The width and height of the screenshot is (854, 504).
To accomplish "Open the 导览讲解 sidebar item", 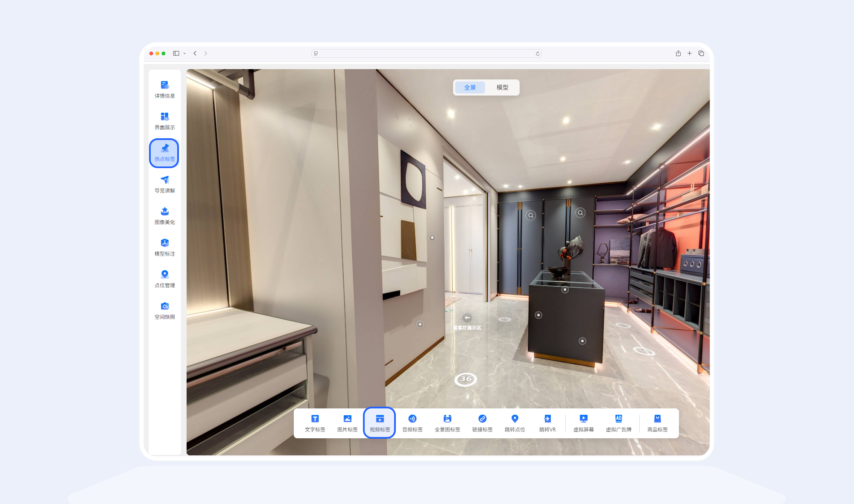I will click(x=164, y=184).
